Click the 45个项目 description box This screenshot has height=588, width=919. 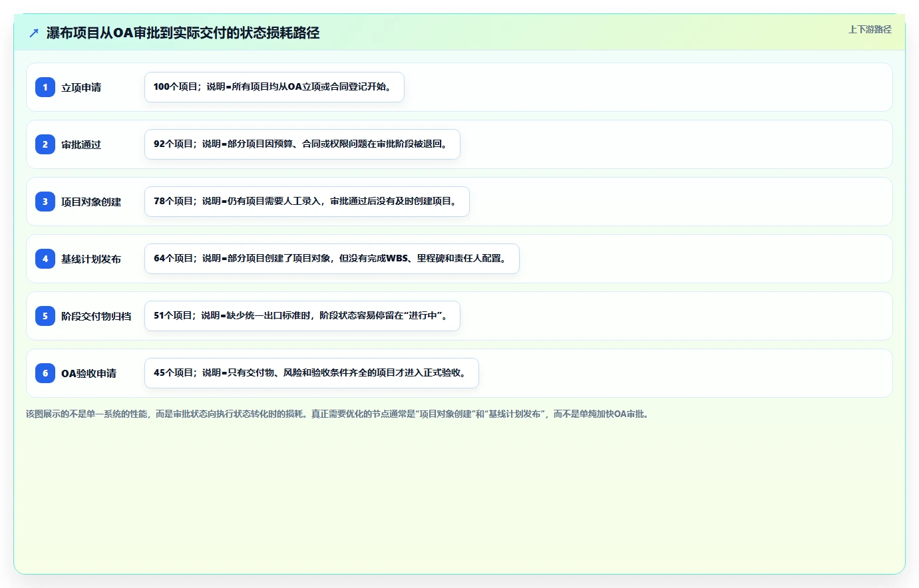click(x=311, y=373)
